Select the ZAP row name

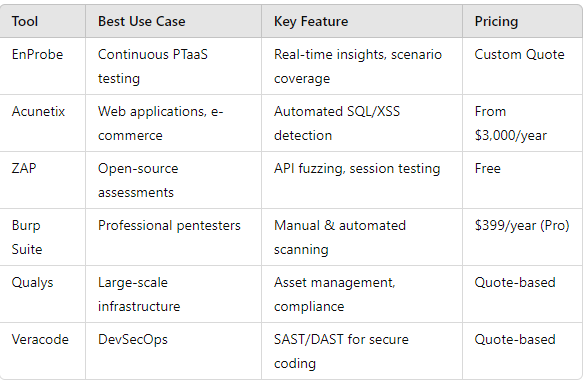point(24,169)
